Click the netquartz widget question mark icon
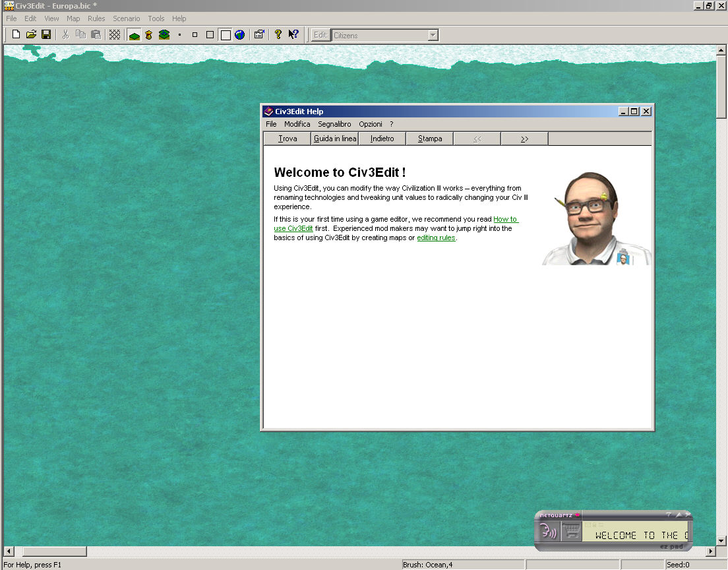 coord(669,515)
